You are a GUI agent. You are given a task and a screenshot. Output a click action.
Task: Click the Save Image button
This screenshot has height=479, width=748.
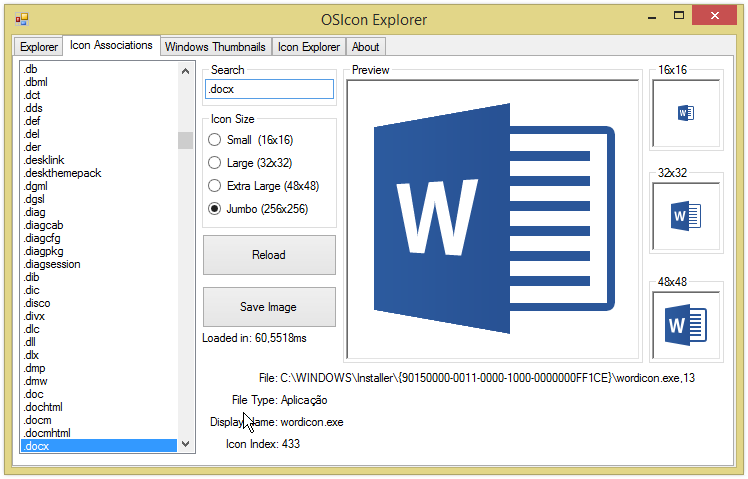click(269, 307)
